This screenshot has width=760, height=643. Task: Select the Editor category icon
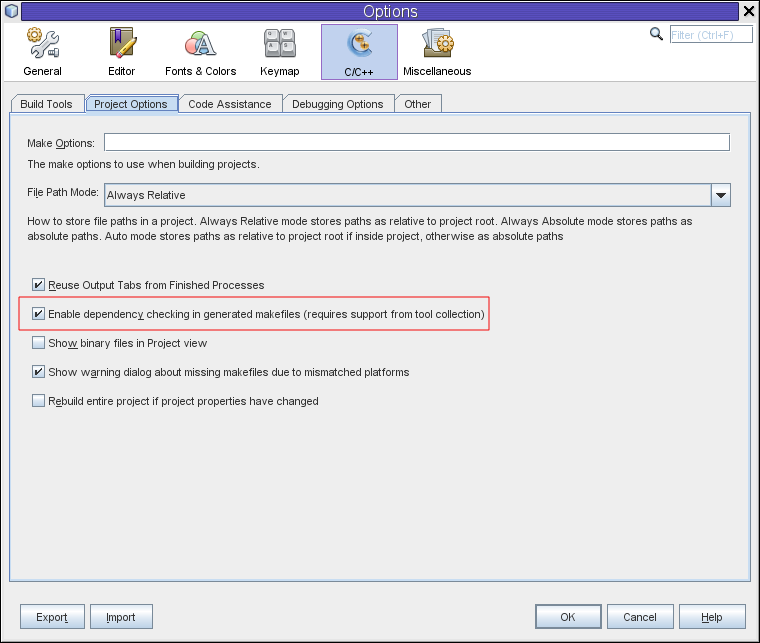point(121,52)
